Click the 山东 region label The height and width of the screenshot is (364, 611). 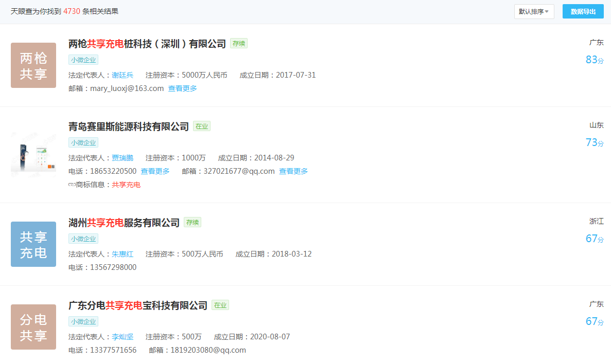pos(597,125)
